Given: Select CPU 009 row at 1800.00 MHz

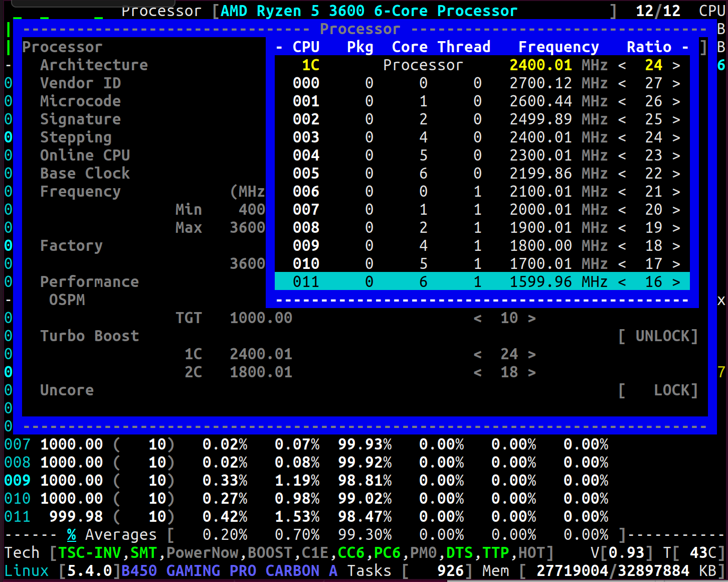Looking at the screenshot, I should click(x=482, y=246).
